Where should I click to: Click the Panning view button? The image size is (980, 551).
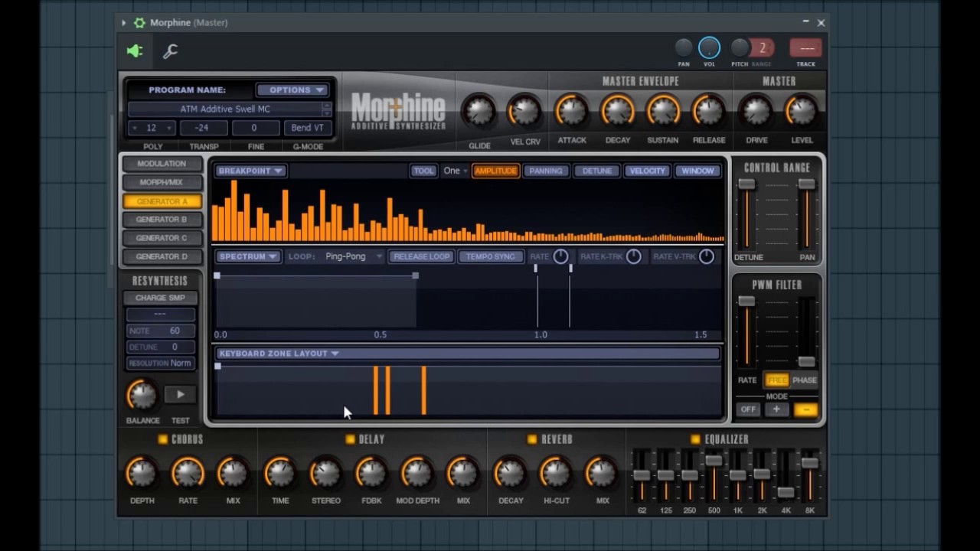546,171
